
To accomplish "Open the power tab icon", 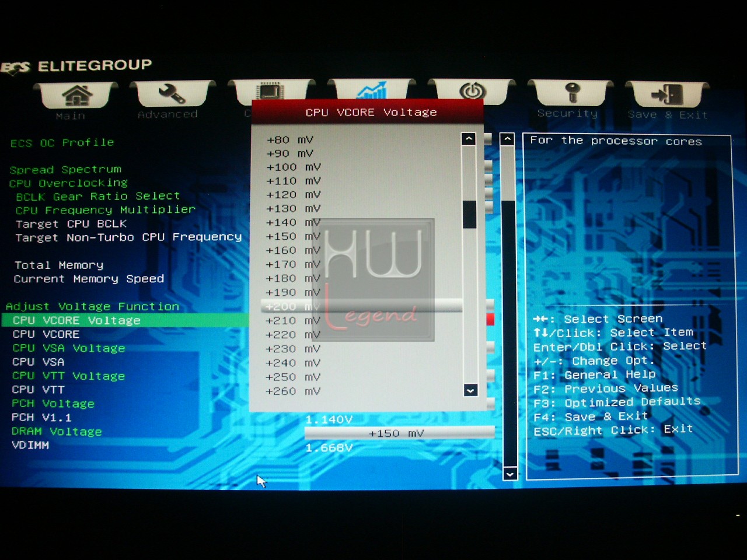I will click(472, 91).
